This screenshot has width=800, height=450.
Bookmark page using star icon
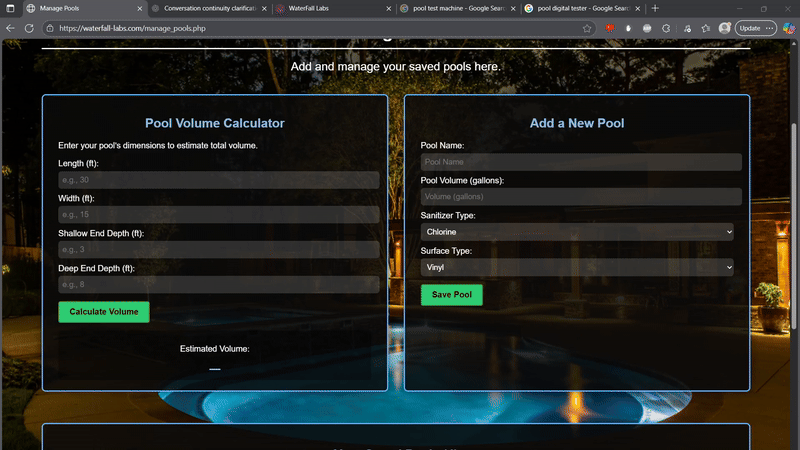point(587,28)
